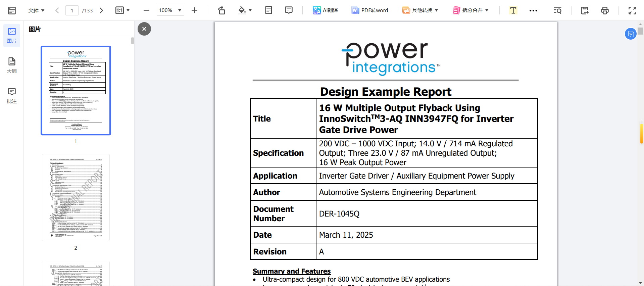Click the Design Example Report heading
This screenshot has height=286, width=644.
pos(386,92)
